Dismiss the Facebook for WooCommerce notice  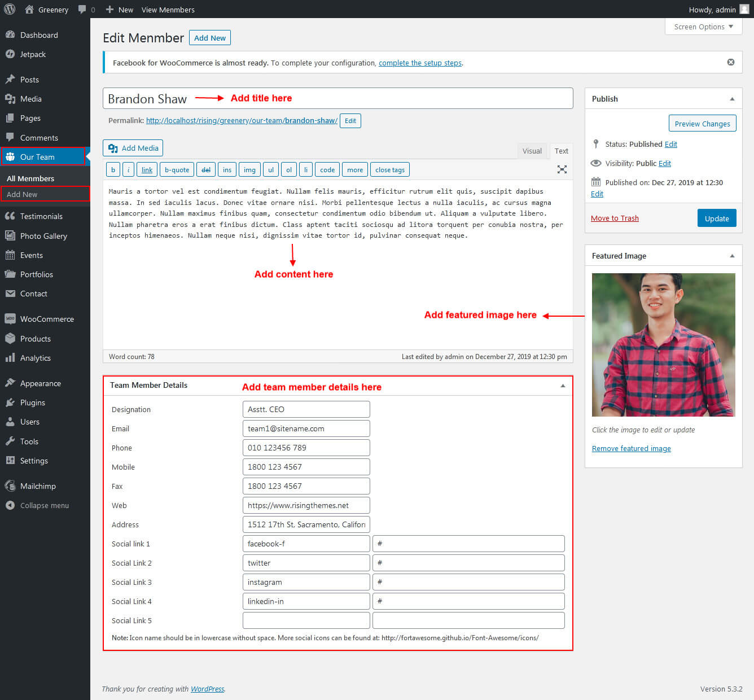pyautogui.click(x=730, y=62)
